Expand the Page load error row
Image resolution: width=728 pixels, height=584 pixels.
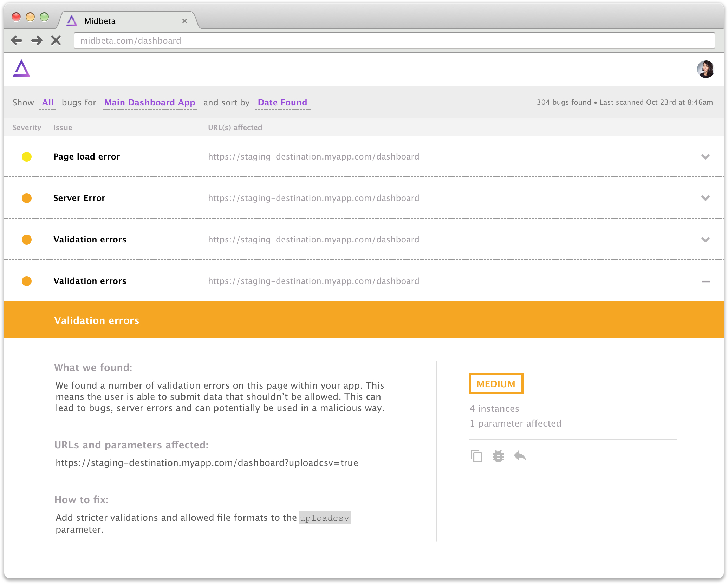(x=705, y=157)
